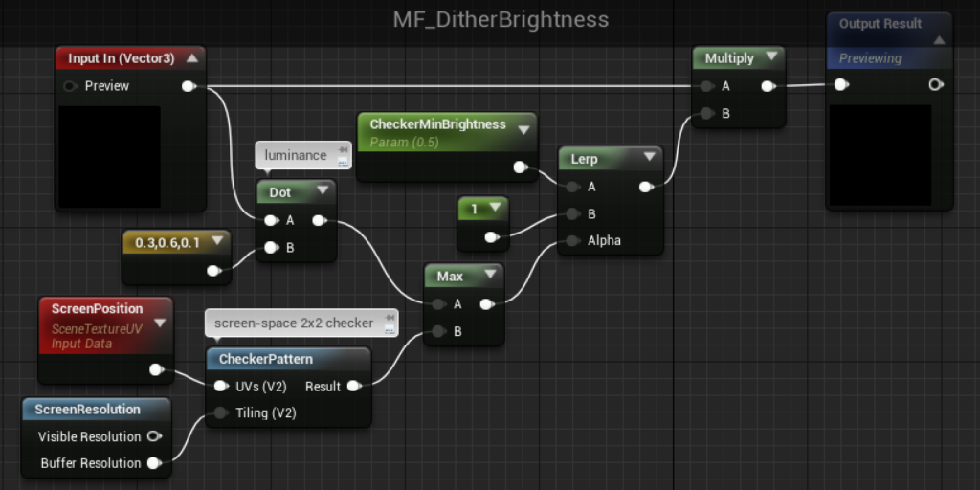The image size is (980, 490).
Task: Expand the Multiply node arrow
Action: (x=771, y=56)
